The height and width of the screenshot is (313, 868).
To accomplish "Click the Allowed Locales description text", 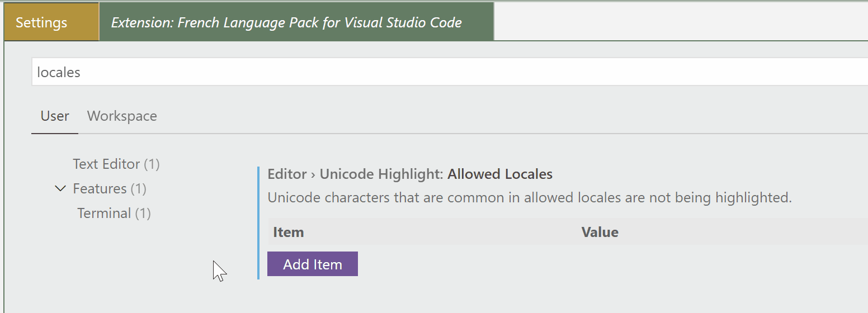I will pos(529,198).
